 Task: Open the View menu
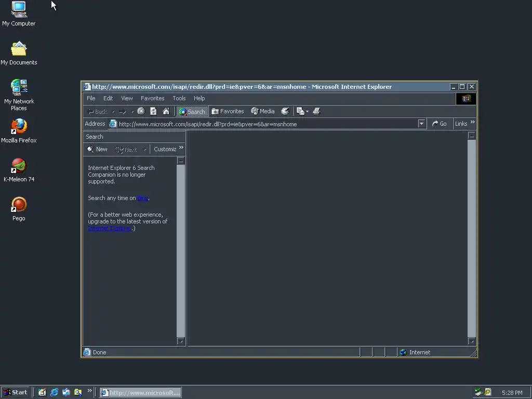pos(127,98)
